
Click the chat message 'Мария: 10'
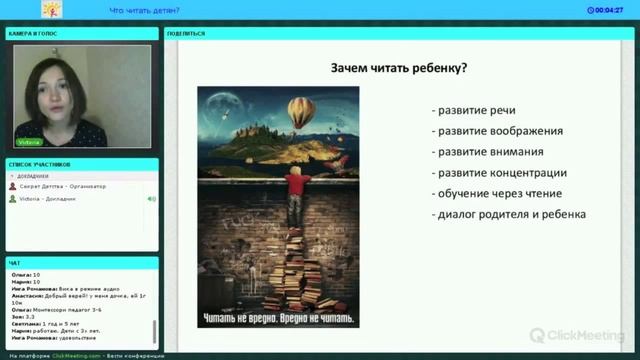coord(26,282)
